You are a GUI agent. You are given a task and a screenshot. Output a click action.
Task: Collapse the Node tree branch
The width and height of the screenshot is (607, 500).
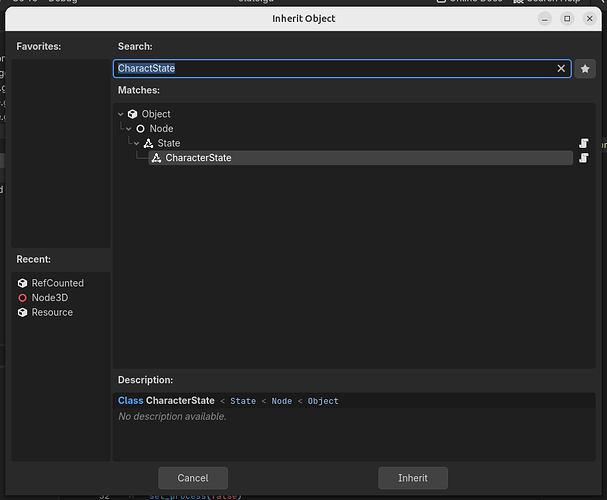(129, 129)
